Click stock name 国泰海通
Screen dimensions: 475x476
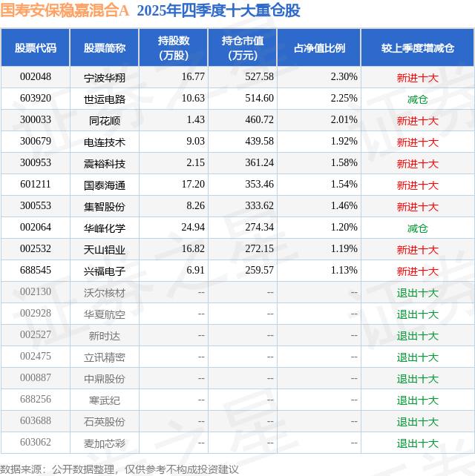tap(104, 185)
